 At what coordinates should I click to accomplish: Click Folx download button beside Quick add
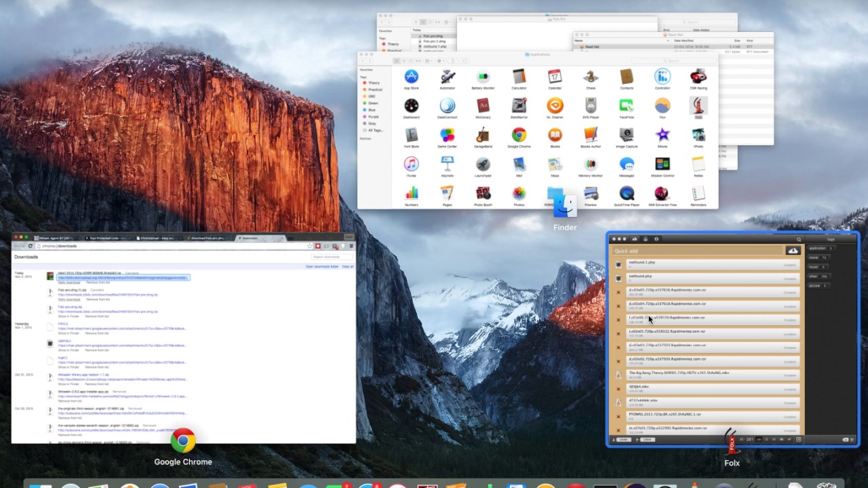[793, 251]
